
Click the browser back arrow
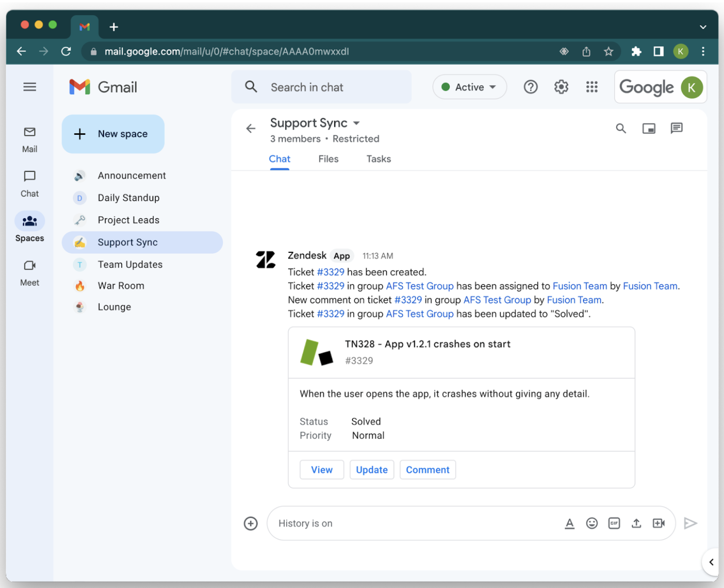pos(21,51)
